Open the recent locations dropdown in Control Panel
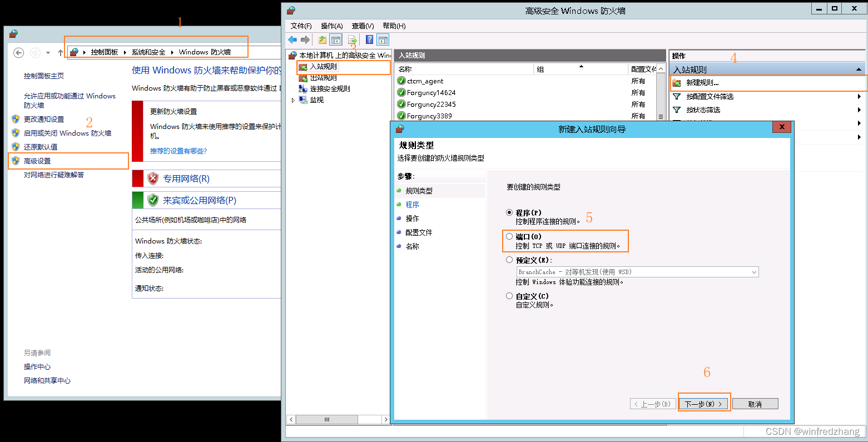 click(x=48, y=53)
